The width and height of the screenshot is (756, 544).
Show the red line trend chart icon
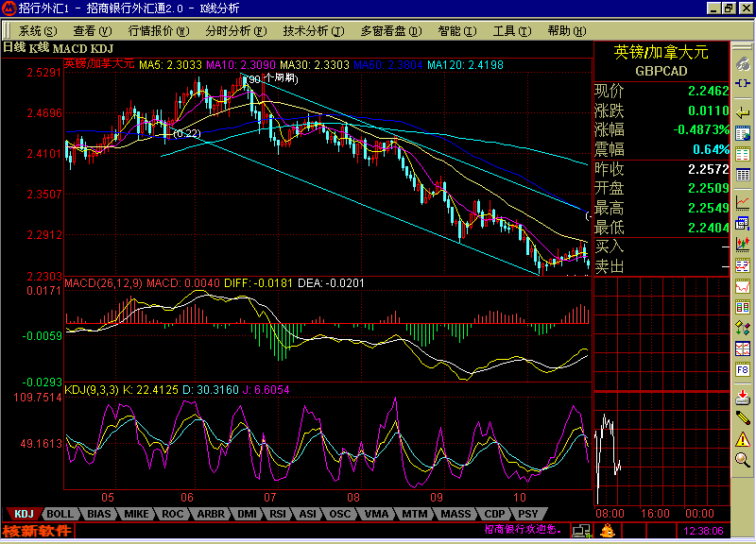(x=743, y=203)
